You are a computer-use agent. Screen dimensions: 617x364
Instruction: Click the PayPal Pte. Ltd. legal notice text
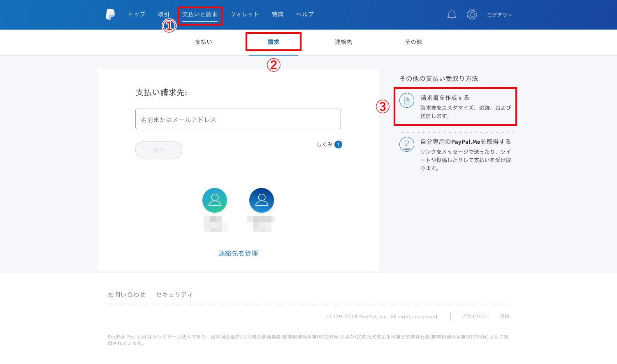(x=308, y=340)
